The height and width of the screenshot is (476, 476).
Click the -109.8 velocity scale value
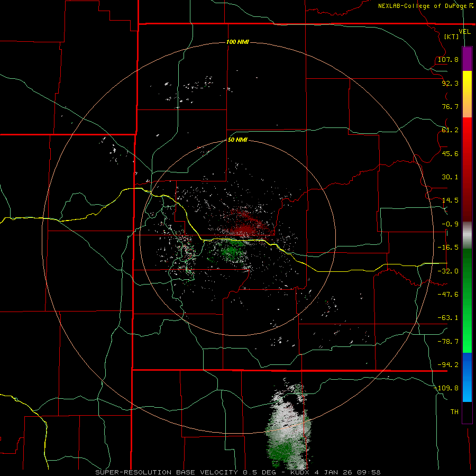(x=446, y=388)
